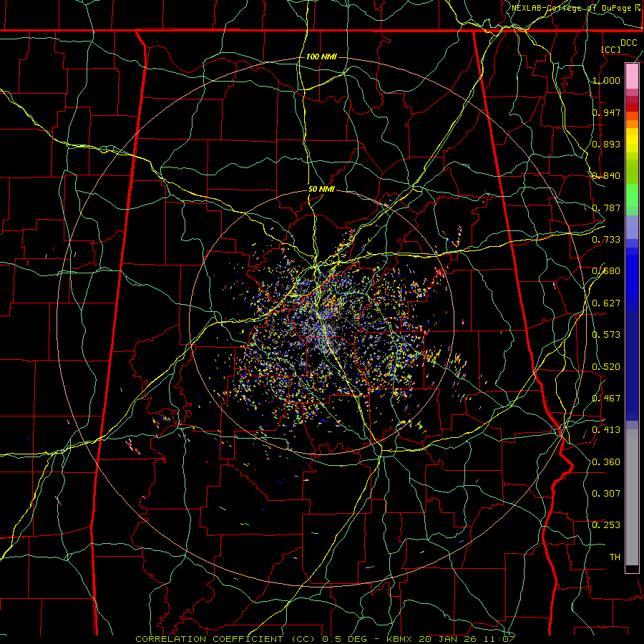Click the 0.520 scale value

tap(606, 367)
